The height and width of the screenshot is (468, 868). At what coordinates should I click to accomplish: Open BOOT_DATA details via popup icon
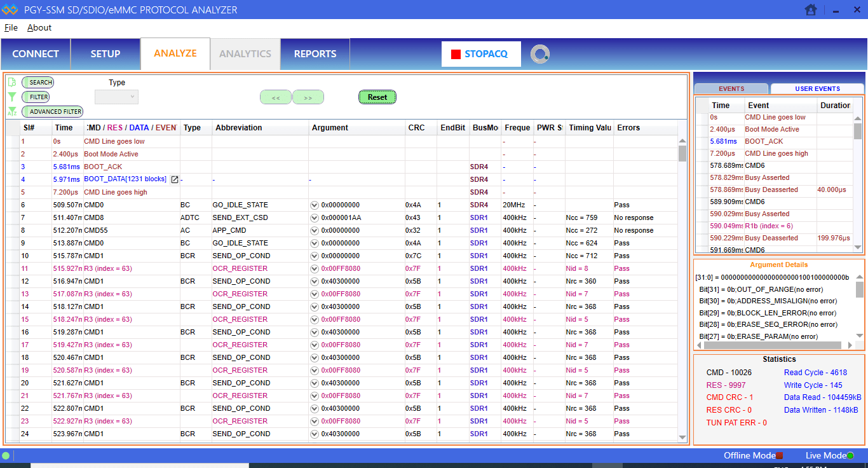(x=174, y=179)
